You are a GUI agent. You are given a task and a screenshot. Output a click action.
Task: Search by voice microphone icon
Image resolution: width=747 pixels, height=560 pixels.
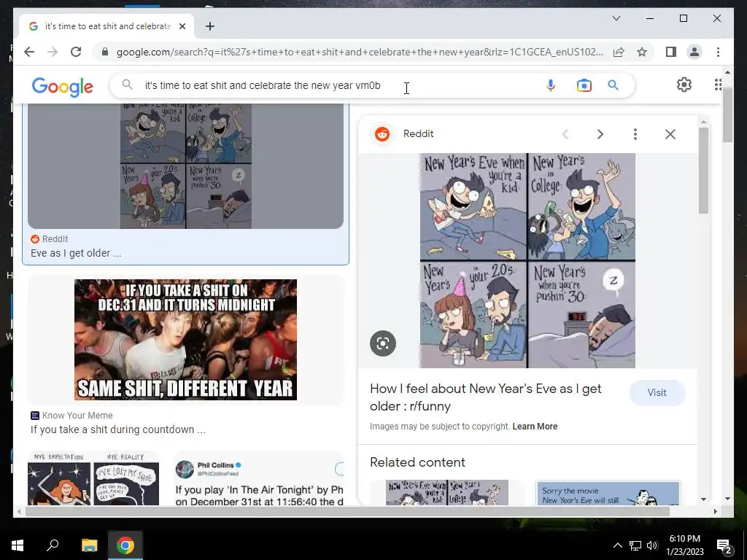pos(550,85)
